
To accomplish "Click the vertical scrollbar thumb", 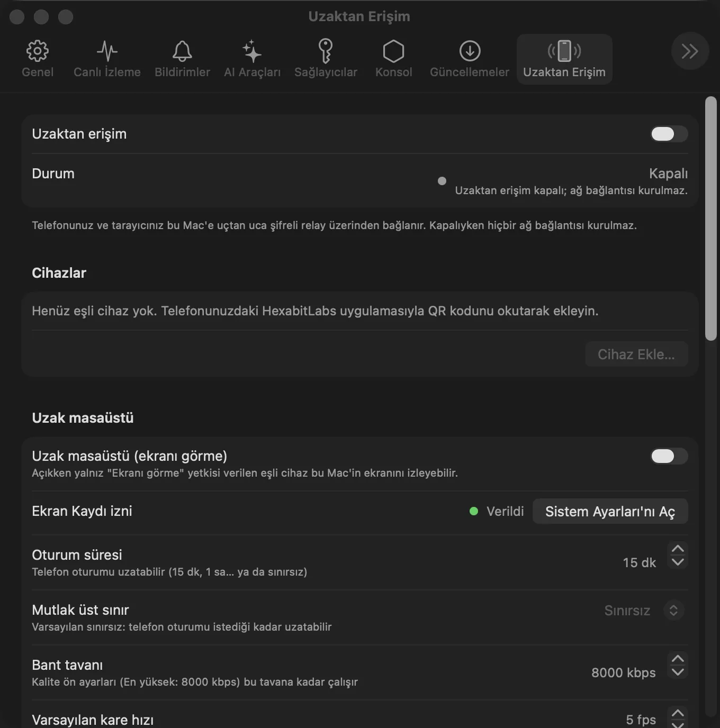I will [711, 219].
